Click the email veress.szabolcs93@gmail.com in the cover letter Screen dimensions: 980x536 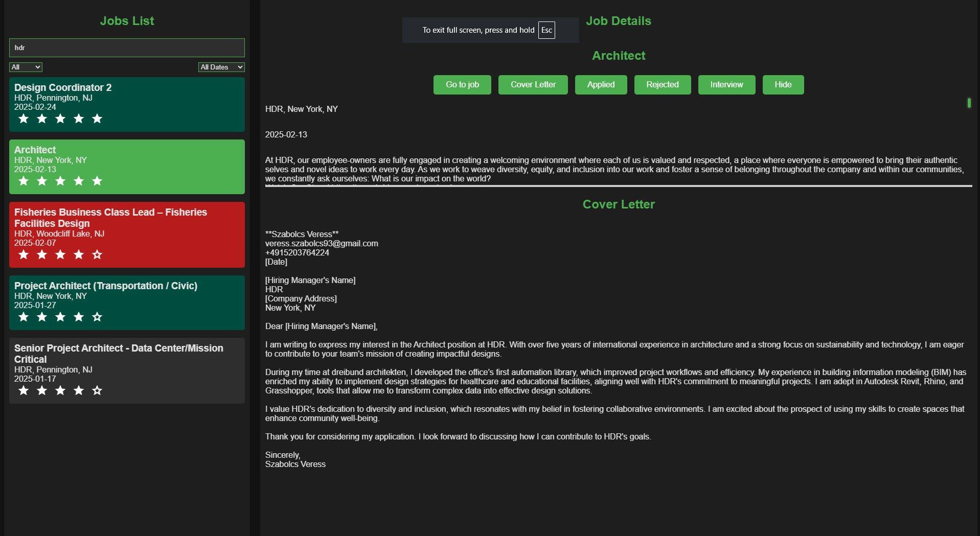322,243
